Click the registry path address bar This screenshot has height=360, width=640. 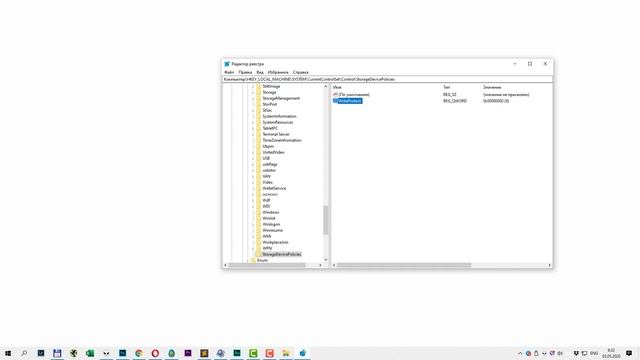(387, 79)
